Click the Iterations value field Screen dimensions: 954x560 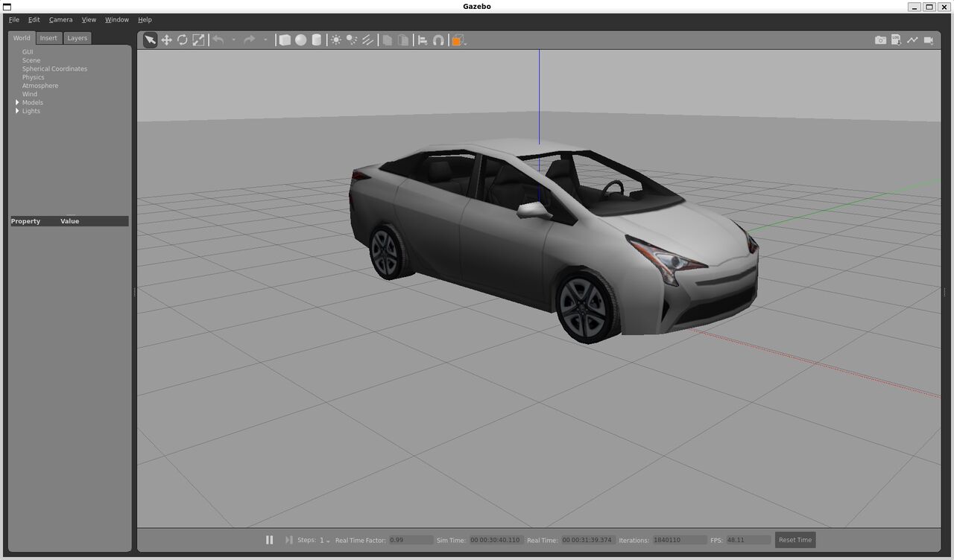click(x=679, y=540)
